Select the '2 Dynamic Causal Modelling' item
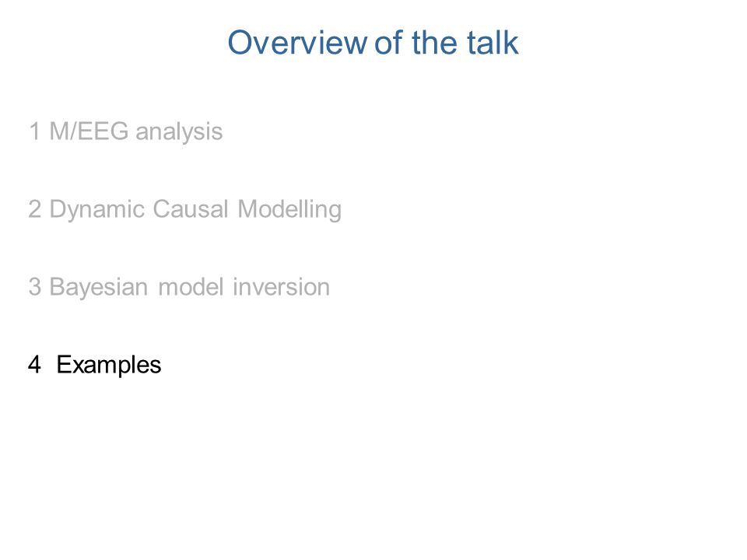747x560 pixels. coord(185,209)
